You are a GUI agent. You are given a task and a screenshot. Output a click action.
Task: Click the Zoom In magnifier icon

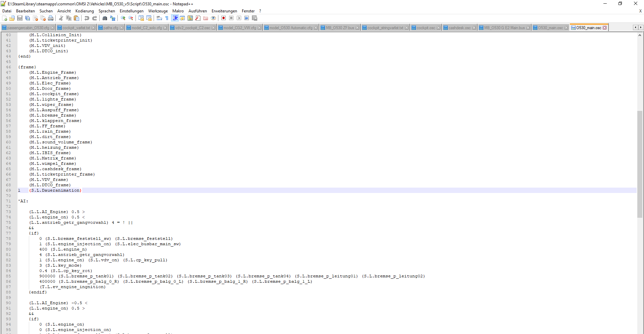123,18
